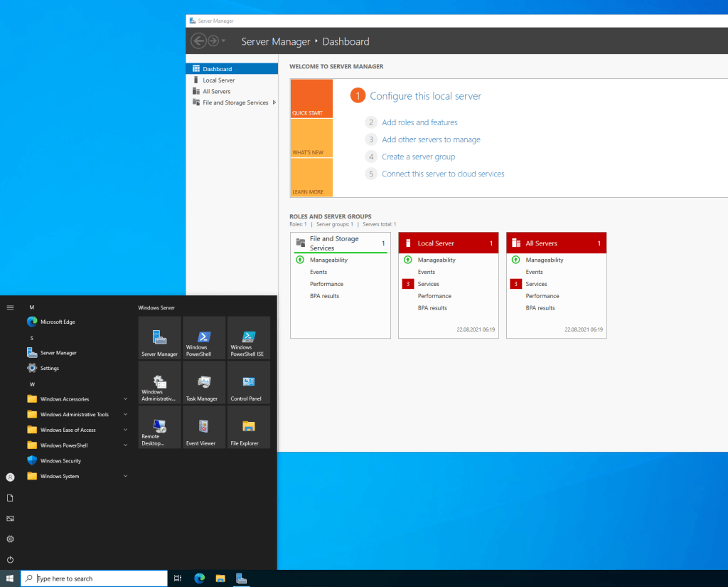Open the Local Server tile header

click(449, 243)
